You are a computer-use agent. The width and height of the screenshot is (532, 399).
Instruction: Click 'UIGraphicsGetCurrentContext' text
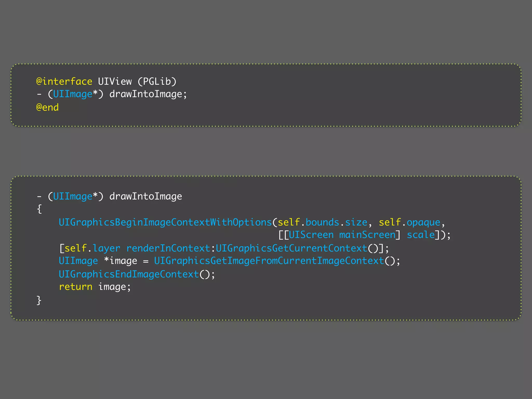pyautogui.click(x=291, y=249)
